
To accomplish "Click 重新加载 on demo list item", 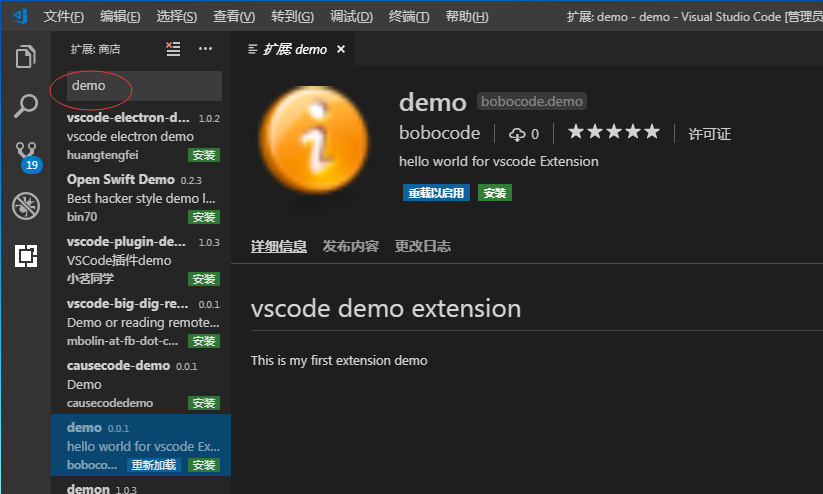I will pos(153,465).
